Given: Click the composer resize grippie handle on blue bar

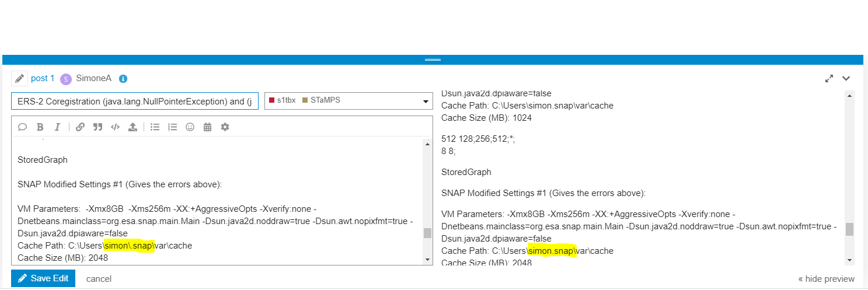Looking at the screenshot, I should [433, 60].
